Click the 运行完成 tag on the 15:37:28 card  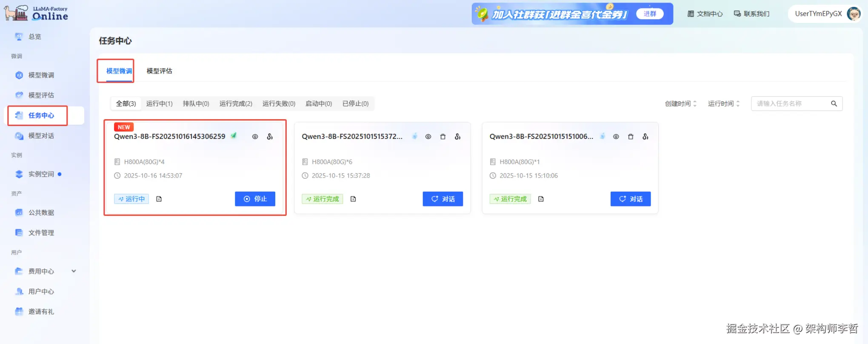(x=323, y=199)
